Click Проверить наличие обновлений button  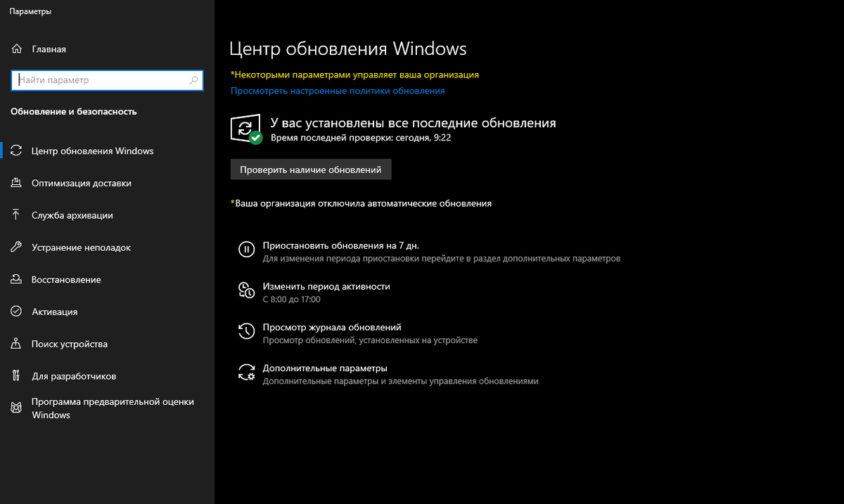pyautogui.click(x=311, y=169)
